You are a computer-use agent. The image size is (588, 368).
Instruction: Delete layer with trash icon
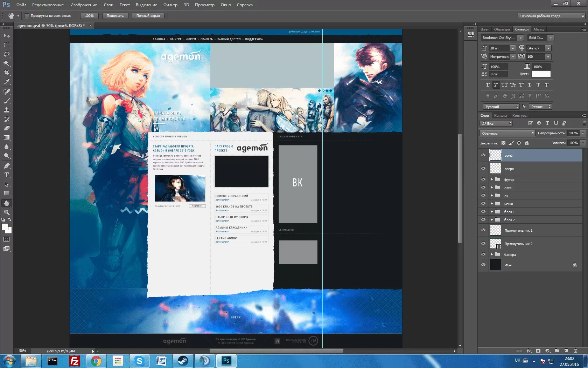pyautogui.click(x=576, y=351)
